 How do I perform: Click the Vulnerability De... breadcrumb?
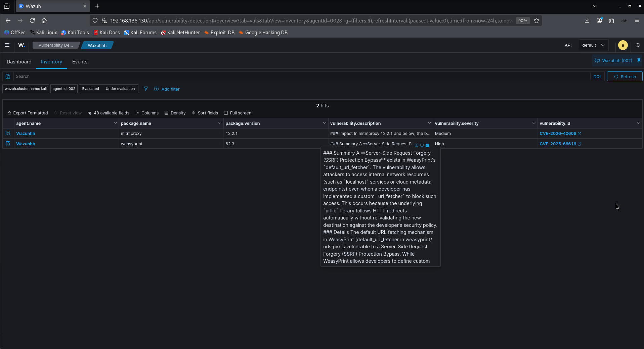(55, 45)
